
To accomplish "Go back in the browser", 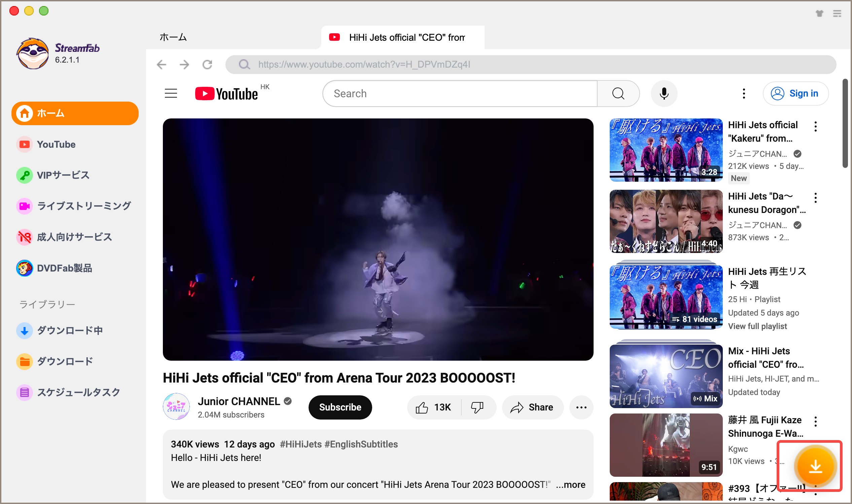I will point(162,64).
